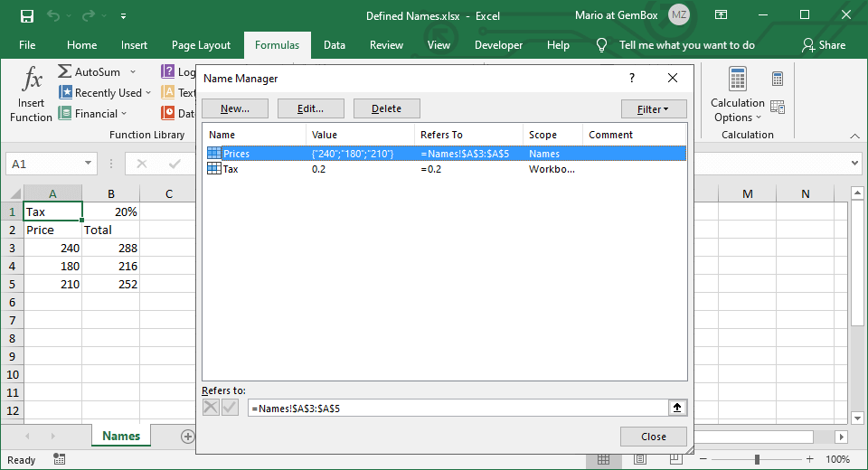Expand the AutoSum dropdown arrow
The width and height of the screenshot is (868, 470).
[x=133, y=71]
